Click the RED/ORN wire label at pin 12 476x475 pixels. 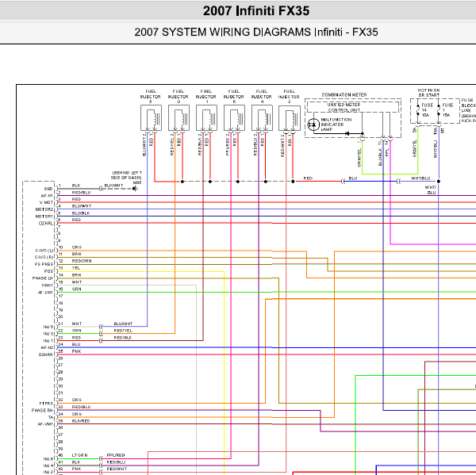[x=82, y=261]
